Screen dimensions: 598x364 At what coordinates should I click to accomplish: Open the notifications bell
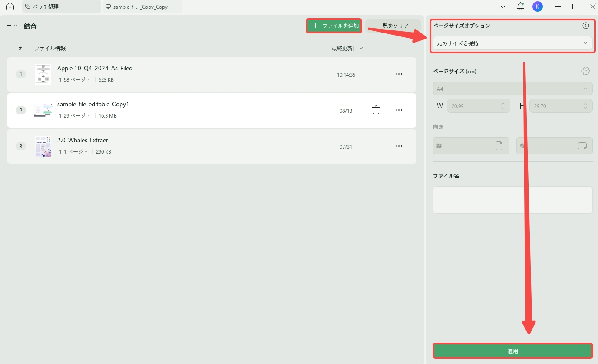click(x=520, y=7)
